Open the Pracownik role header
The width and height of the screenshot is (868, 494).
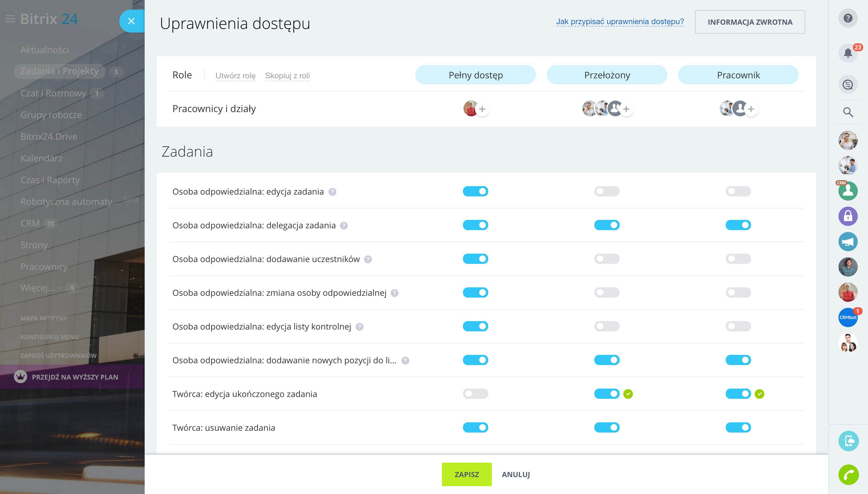click(x=738, y=75)
